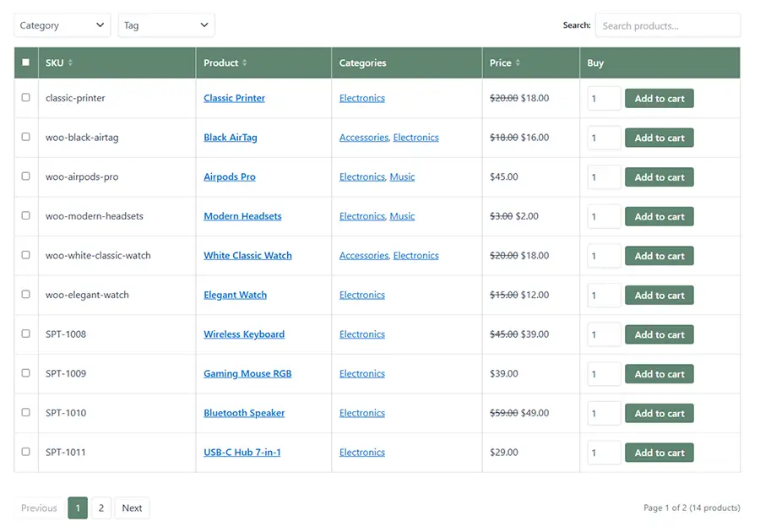760x532 pixels.
Task: Check the classic-printer row checkbox
Action: (x=25, y=97)
